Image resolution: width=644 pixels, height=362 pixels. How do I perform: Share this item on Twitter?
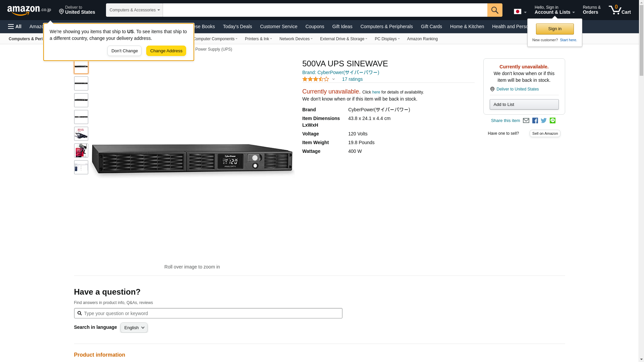(x=544, y=121)
